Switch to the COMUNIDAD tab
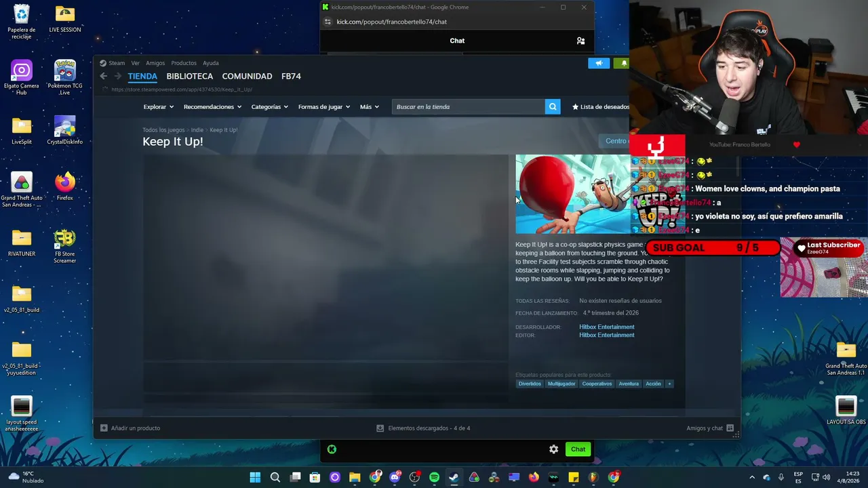Viewport: 868px width, 488px height. click(247, 77)
